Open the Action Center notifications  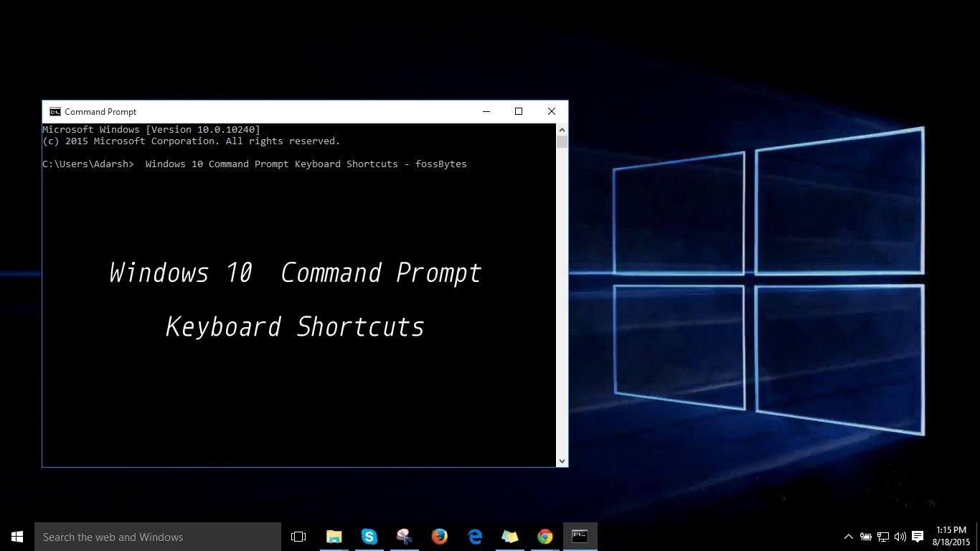[917, 537]
